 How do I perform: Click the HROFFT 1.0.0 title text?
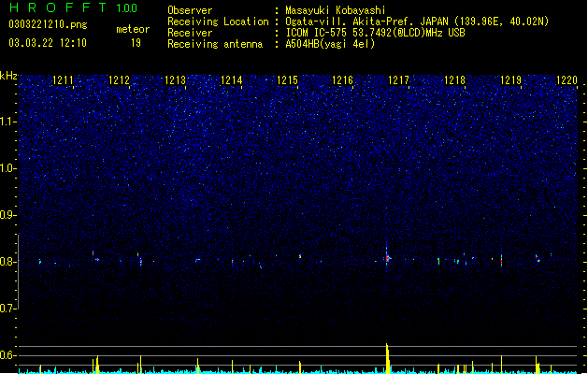tap(74, 7)
